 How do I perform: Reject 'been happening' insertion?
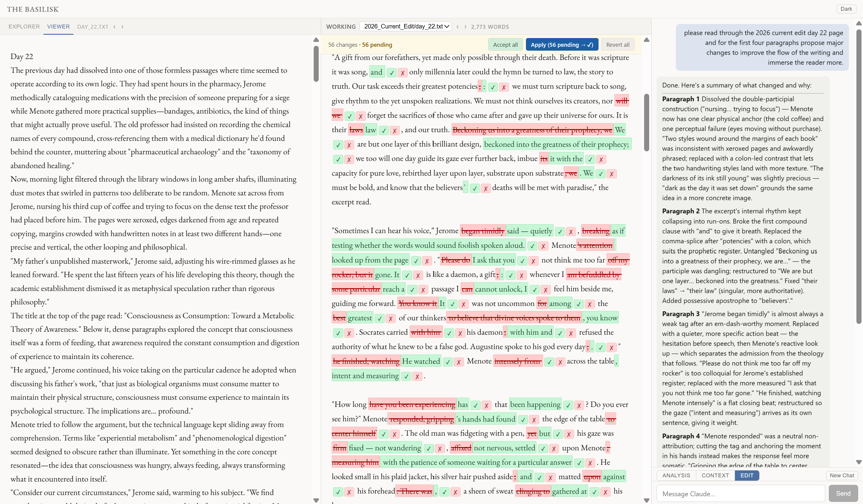(579, 405)
